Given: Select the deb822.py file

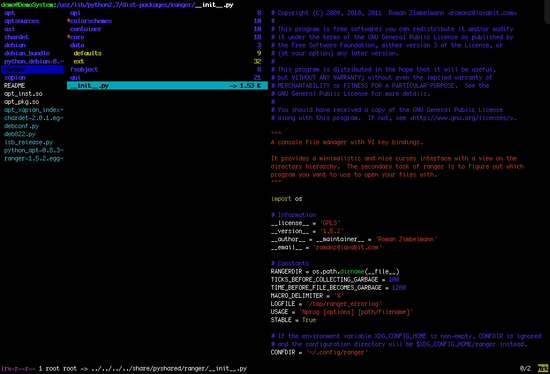Looking at the screenshot, I should coord(20,134).
